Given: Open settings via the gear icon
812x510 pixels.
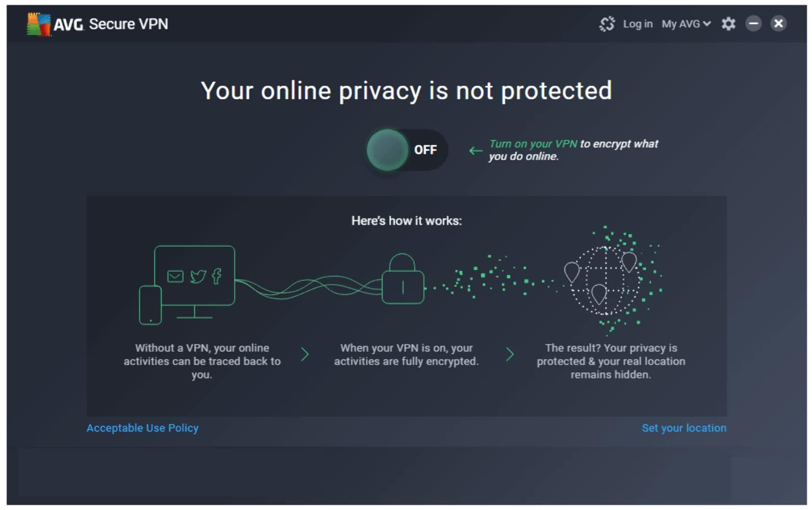Looking at the screenshot, I should (728, 23).
